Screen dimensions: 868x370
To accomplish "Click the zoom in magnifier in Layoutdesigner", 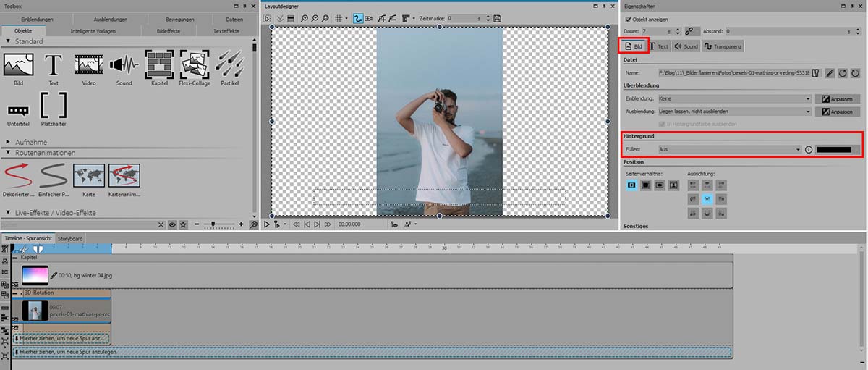I will [x=304, y=17].
